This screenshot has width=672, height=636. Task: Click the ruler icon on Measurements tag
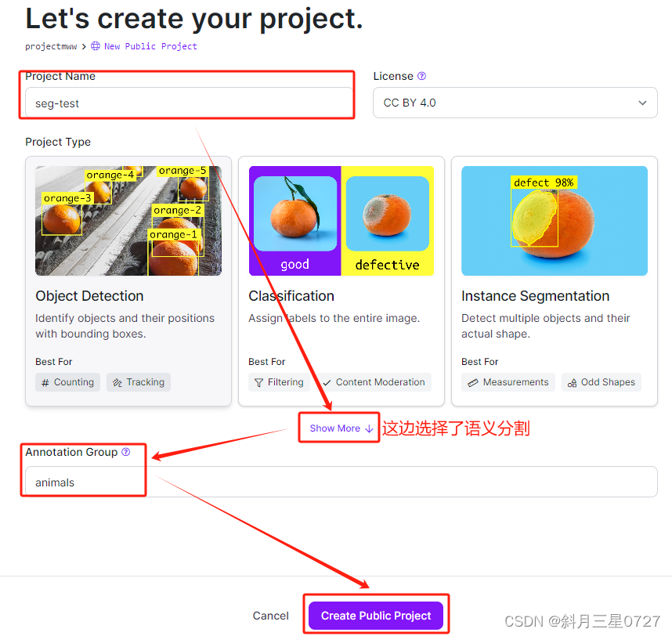coord(473,383)
